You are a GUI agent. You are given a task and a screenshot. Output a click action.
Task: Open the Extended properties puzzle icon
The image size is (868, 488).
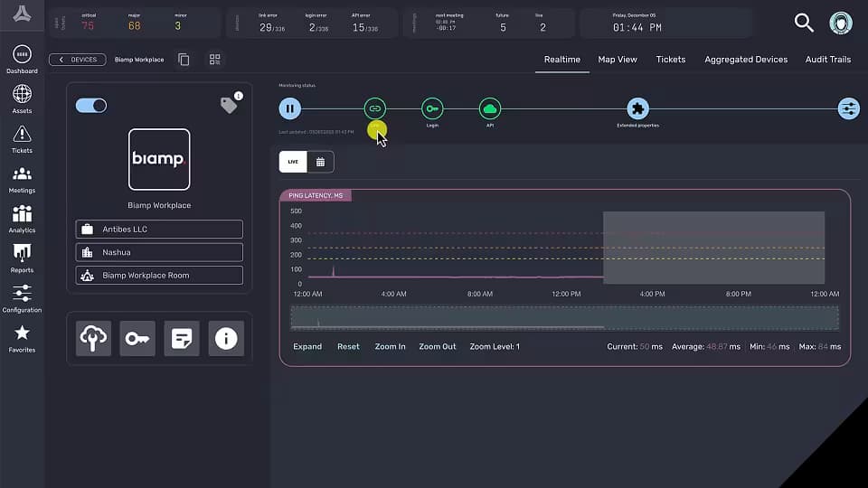coord(637,108)
